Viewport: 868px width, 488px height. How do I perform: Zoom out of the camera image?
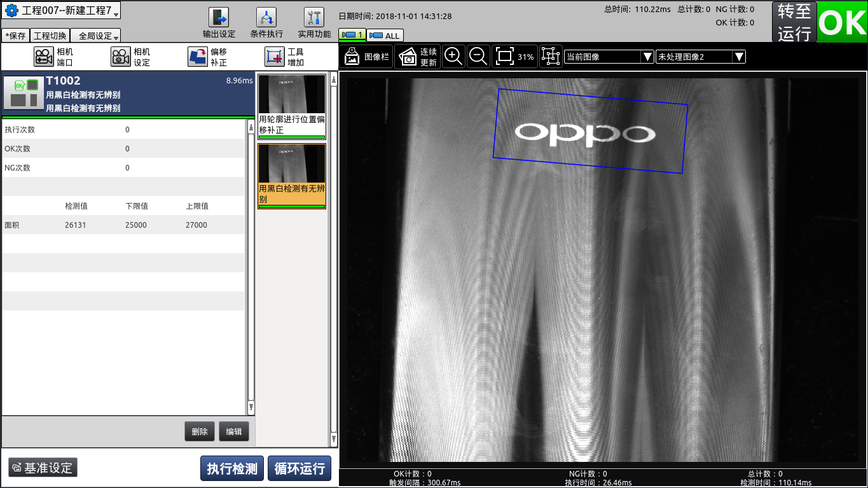pos(478,56)
